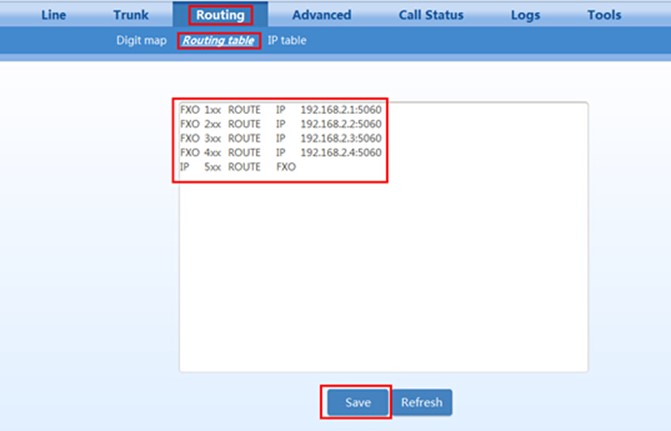This screenshot has height=431, width=671.
Task: Click the 192.168.2.1:5060 address text
Action: coord(341,108)
